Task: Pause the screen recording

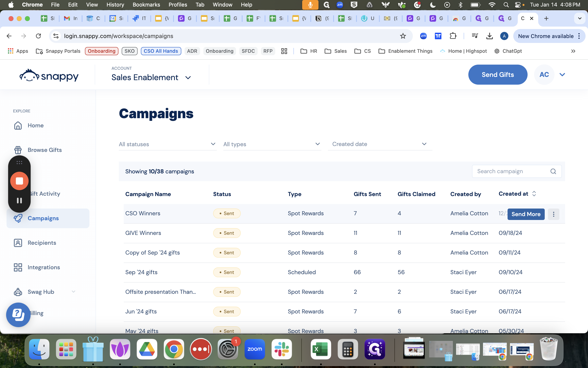Action: 19,200
